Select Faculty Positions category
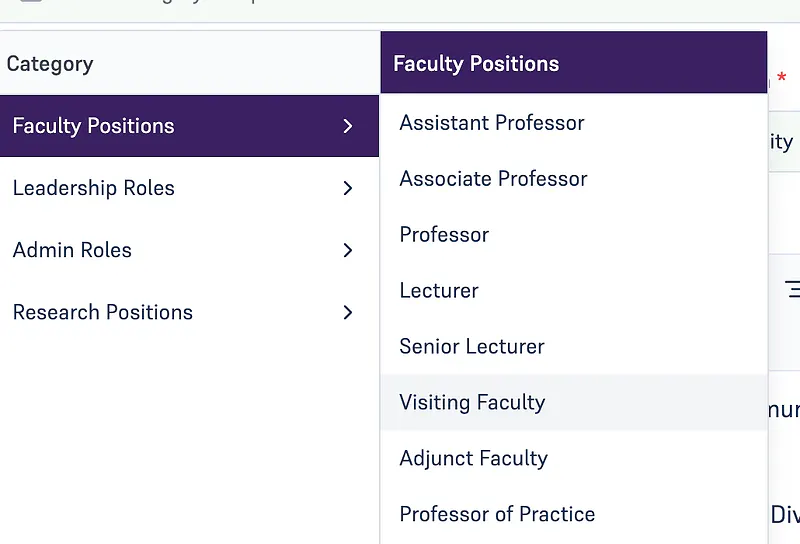Viewport: 800px width, 544px height. click(189, 126)
